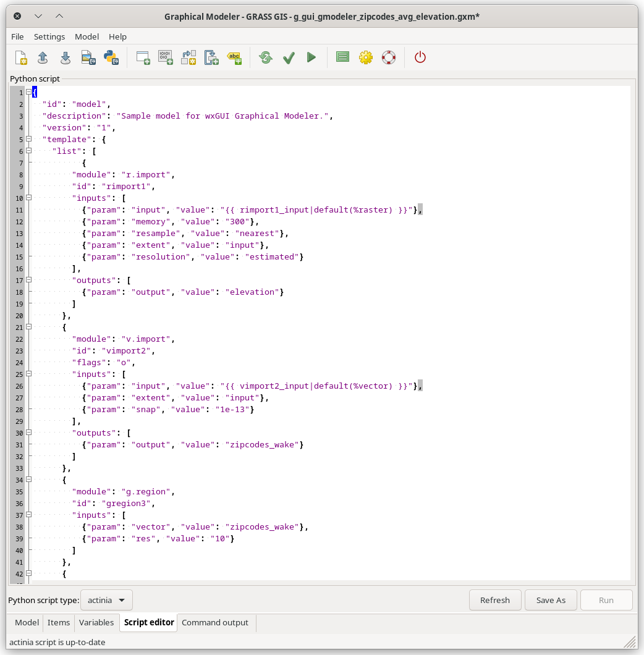Quit the Graphical Modeler with power icon

420,57
